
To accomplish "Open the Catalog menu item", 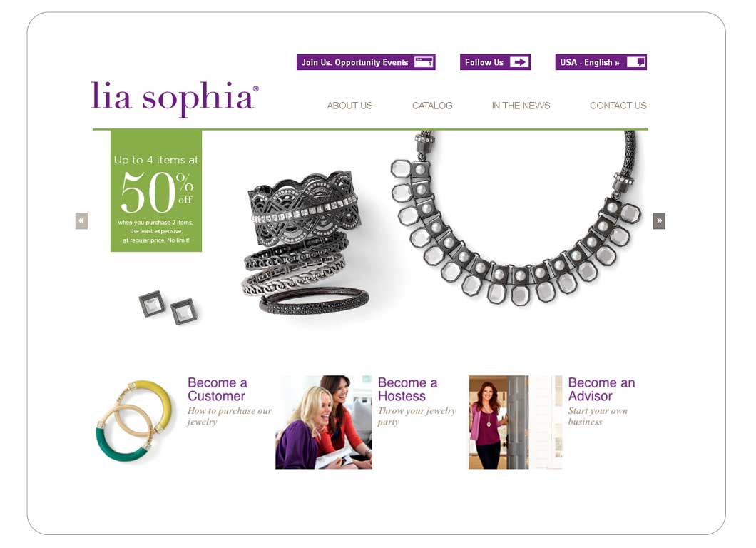I will tap(432, 106).
